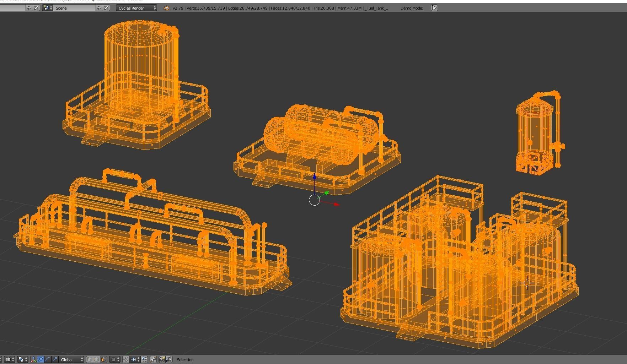
Task: Toggle snap absolute grid alignment icon
Action: click(x=144, y=359)
